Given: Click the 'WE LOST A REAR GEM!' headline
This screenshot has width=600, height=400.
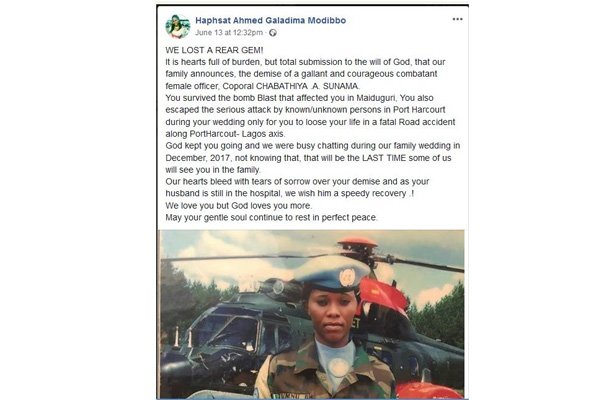Looking at the screenshot, I should (214, 50).
